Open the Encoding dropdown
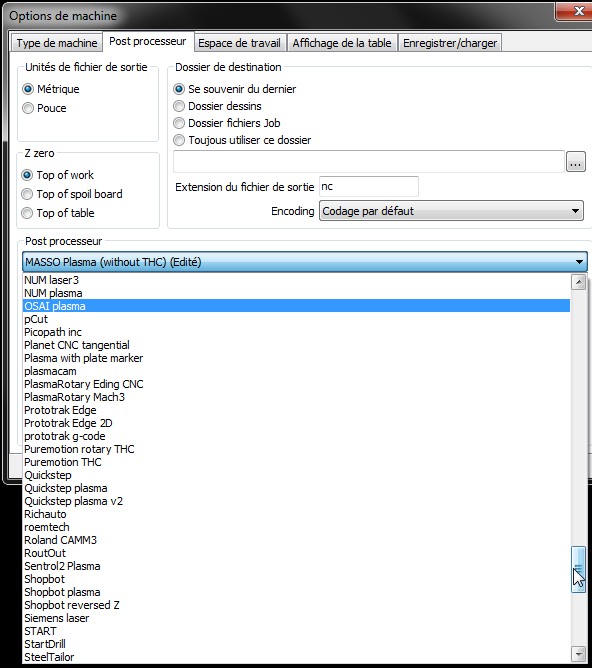592x668 pixels. (x=451, y=211)
